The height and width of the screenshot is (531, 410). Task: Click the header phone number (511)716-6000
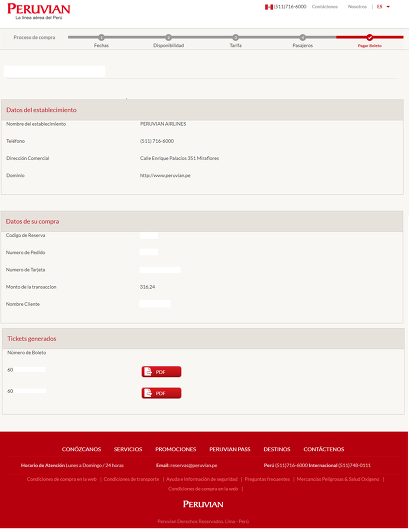coord(290,7)
